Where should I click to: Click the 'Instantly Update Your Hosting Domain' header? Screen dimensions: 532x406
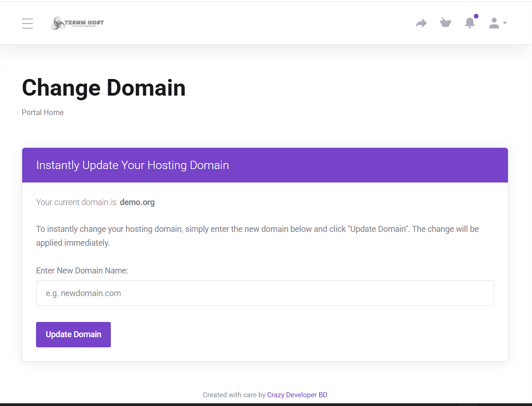click(133, 165)
